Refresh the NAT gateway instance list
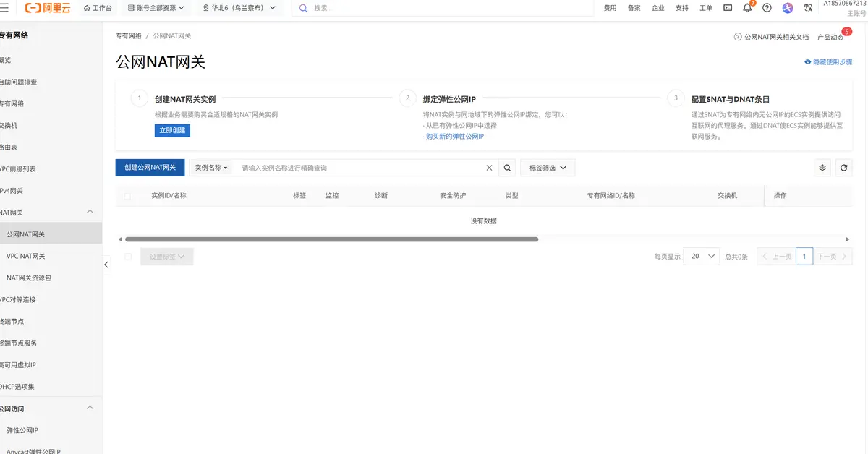 pos(843,168)
